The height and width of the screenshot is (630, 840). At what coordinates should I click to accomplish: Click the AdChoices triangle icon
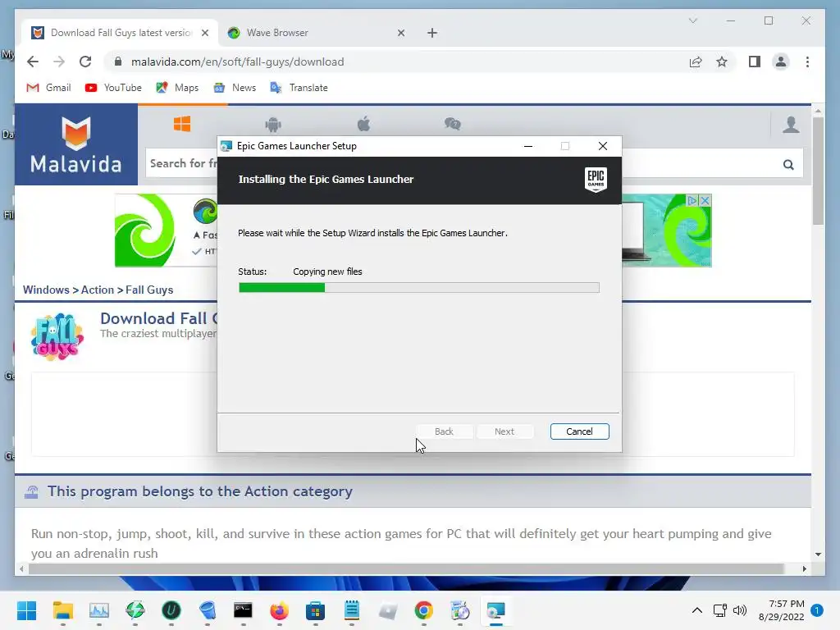(692, 200)
